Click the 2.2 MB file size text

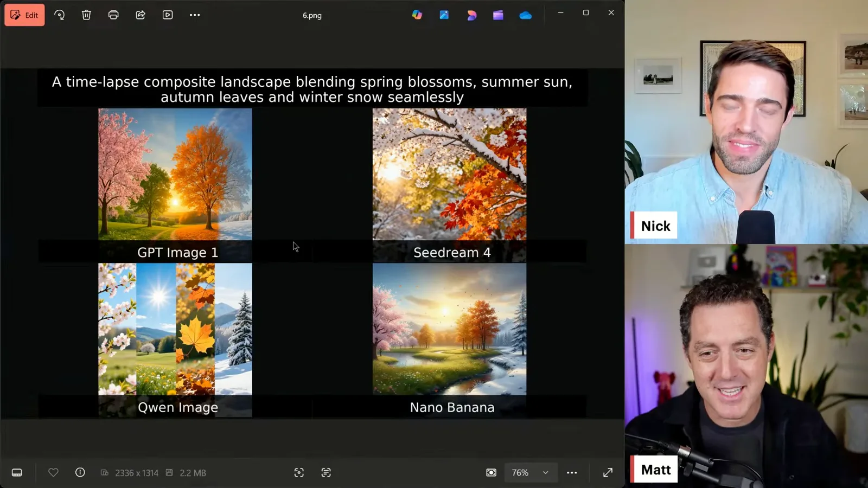(193, 473)
